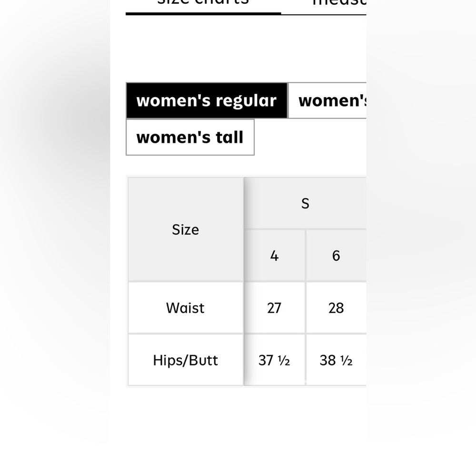
Task: Click the waist value 28
Action: point(336,308)
